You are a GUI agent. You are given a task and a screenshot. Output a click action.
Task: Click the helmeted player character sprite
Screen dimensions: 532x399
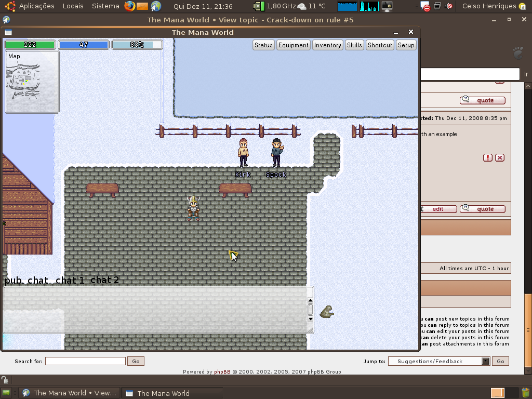[193, 208]
